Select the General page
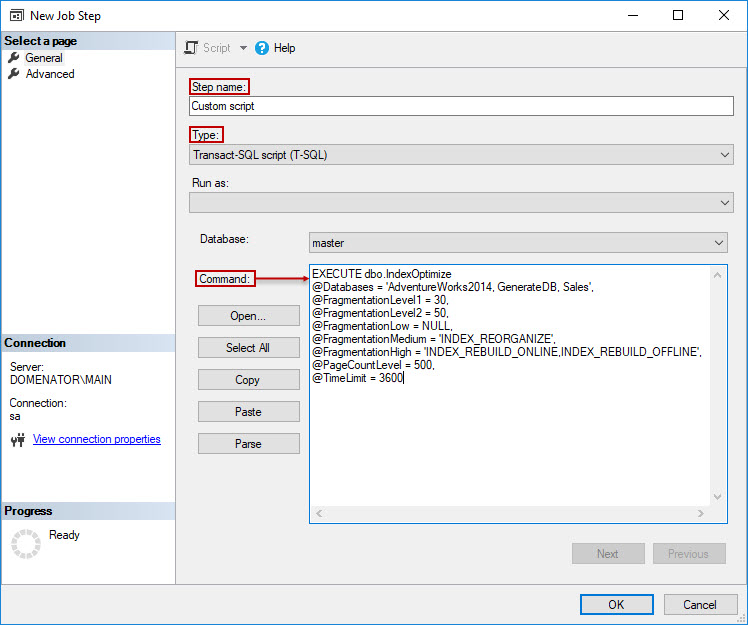Screen dimensions: 748x625 [x=44, y=58]
